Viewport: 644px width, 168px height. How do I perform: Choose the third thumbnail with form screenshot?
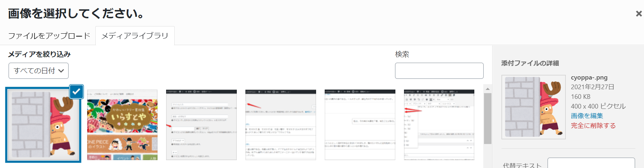point(201,125)
